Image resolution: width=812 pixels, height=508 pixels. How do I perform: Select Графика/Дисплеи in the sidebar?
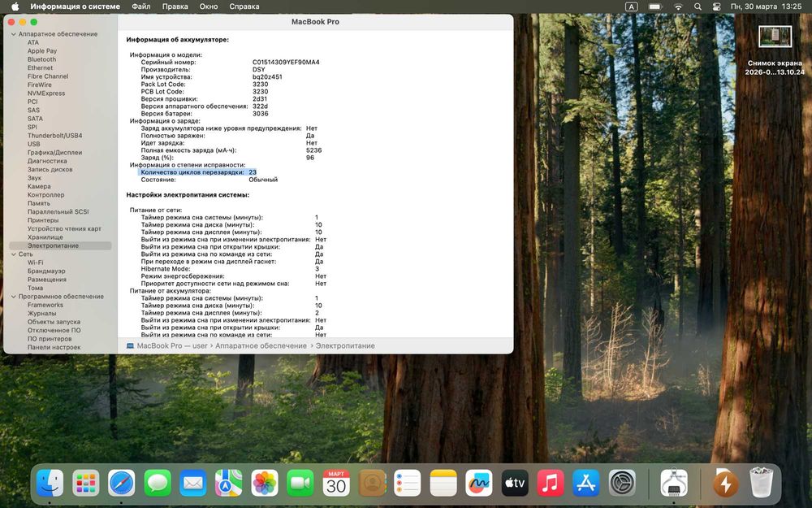[54, 153]
